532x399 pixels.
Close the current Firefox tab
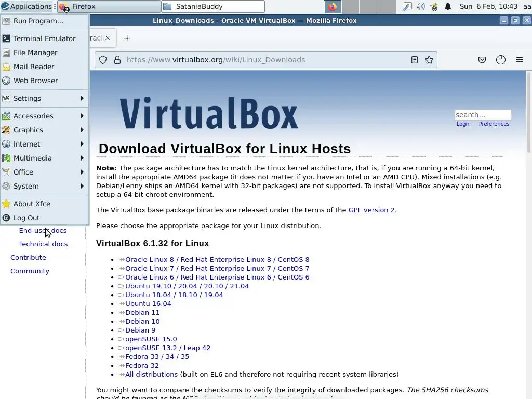[x=108, y=38]
